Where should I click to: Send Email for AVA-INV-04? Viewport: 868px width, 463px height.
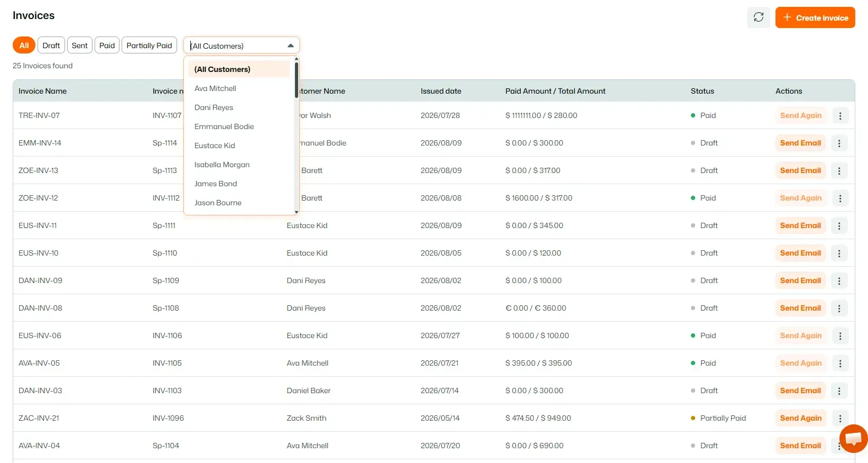(x=800, y=446)
